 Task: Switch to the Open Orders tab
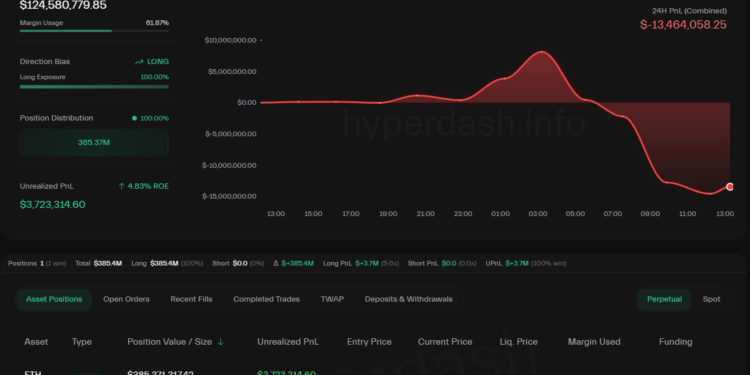click(x=126, y=299)
